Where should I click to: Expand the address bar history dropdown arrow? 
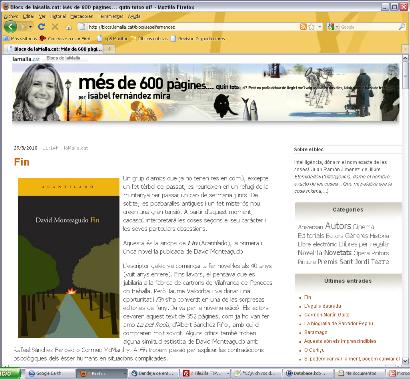pyautogui.click(x=320, y=27)
